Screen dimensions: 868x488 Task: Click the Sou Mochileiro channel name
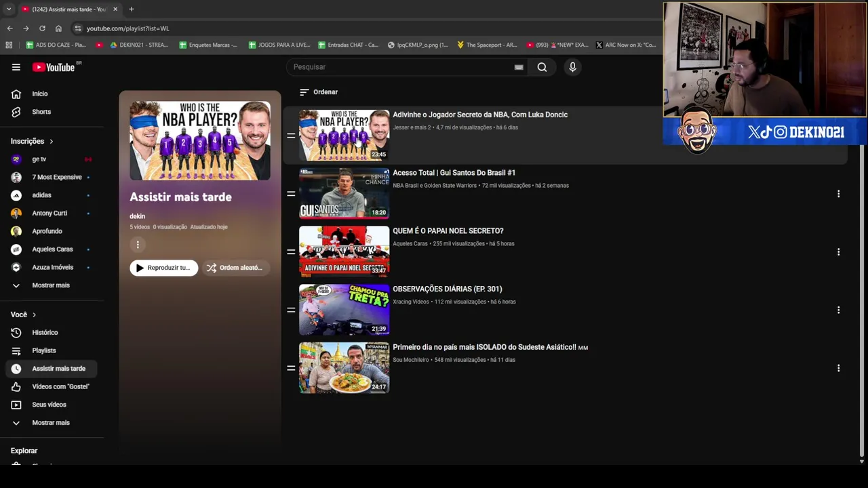pyautogui.click(x=411, y=360)
